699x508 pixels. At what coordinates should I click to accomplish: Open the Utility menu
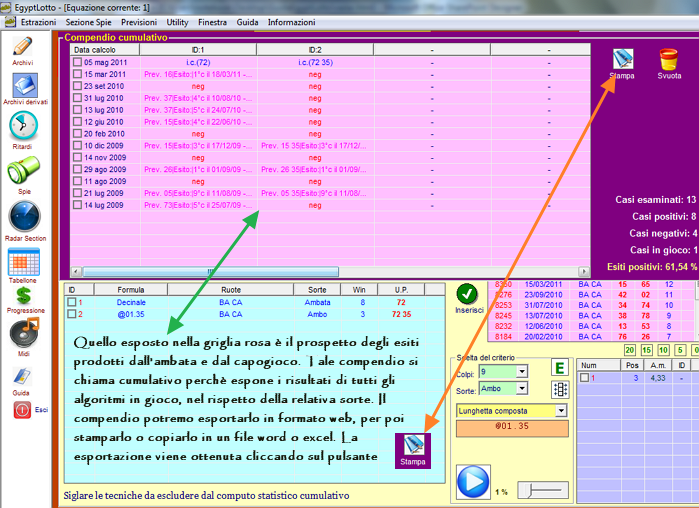(x=177, y=22)
